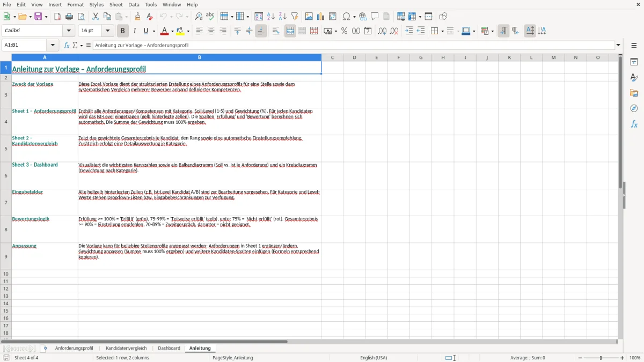Cut the selected cells

(x=96, y=17)
